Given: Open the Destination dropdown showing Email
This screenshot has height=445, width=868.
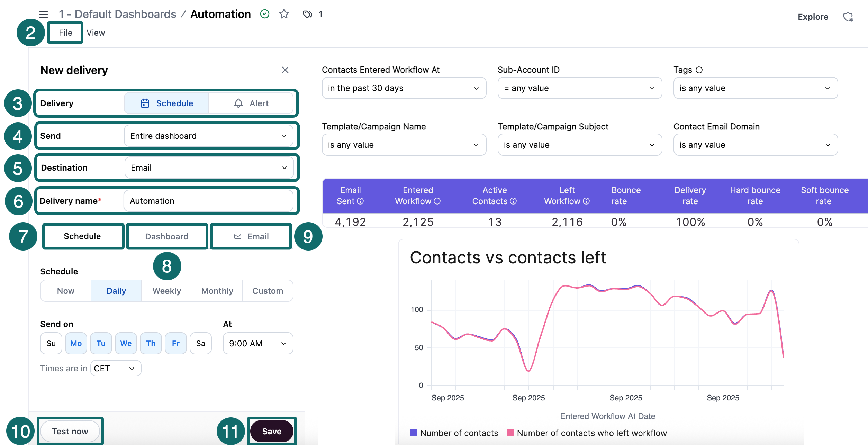Looking at the screenshot, I should point(209,167).
